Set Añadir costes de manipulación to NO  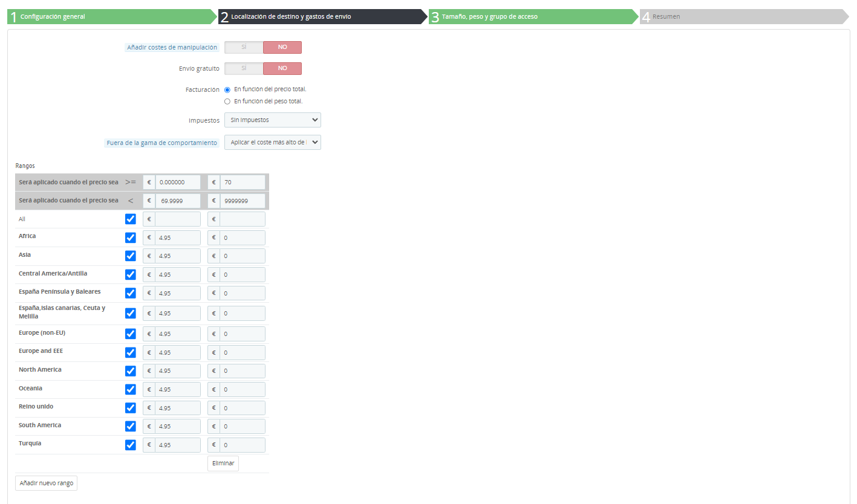click(282, 47)
